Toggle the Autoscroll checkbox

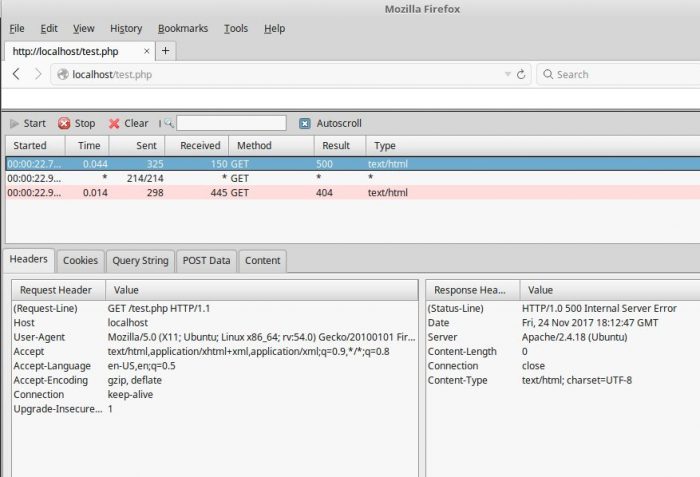click(x=305, y=123)
